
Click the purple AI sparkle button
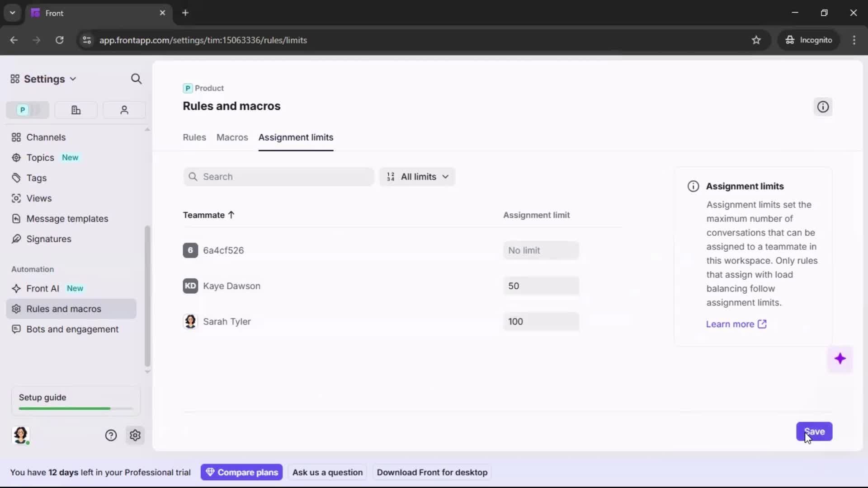point(841,358)
